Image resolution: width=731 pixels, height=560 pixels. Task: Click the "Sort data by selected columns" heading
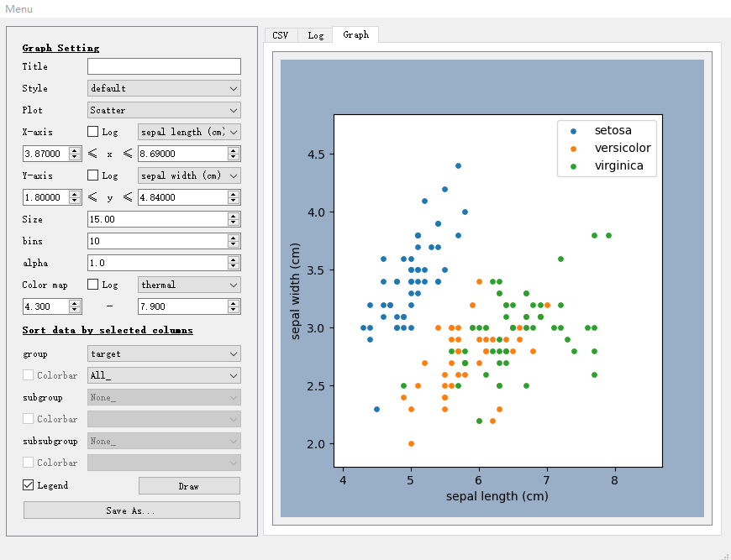[108, 330]
